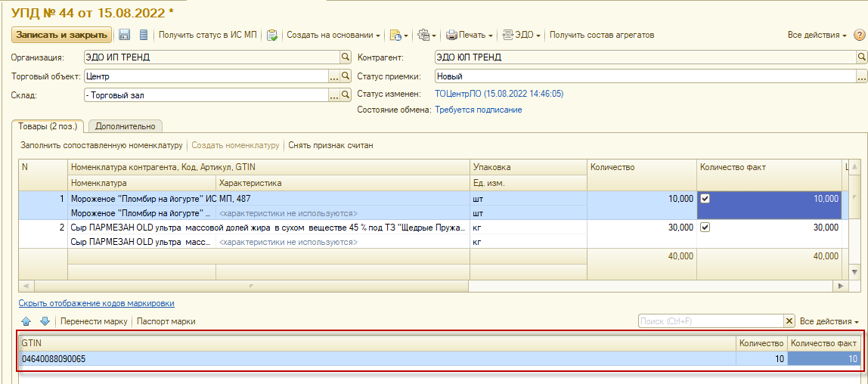
Task: Open the Печать dropdown menu
Action: coord(469,35)
